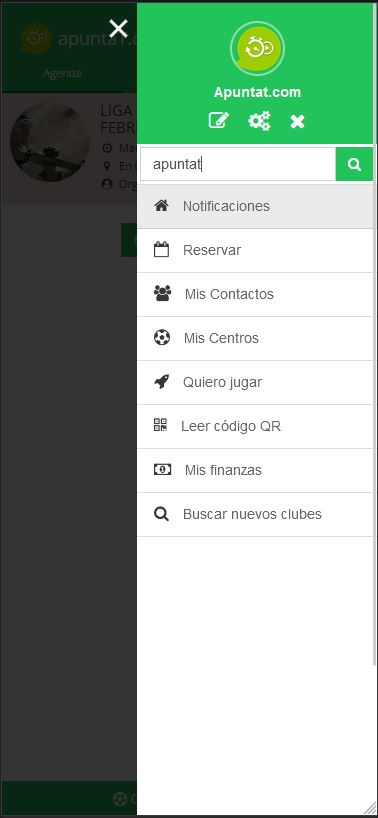
Task: Close the side menu with the white X
Action: click(x=118, y=29)
